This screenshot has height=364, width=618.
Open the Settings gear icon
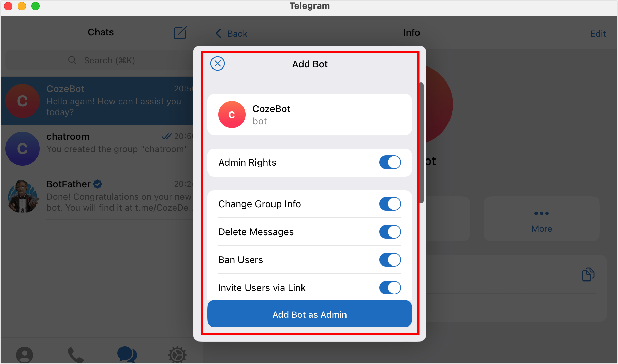177,355
